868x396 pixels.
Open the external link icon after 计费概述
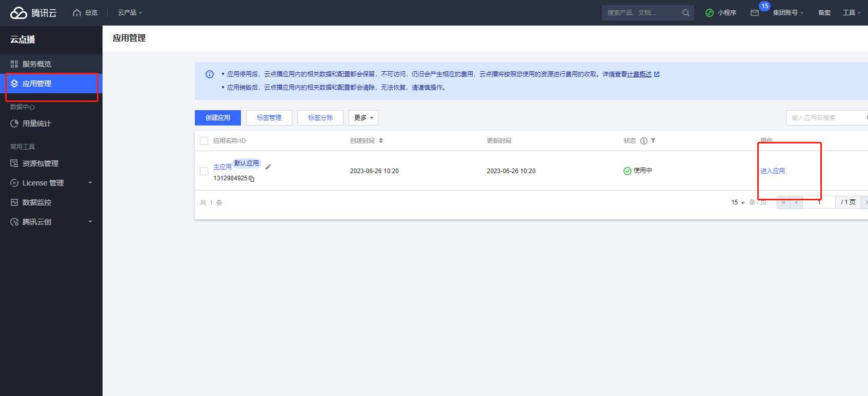(657, 74)
